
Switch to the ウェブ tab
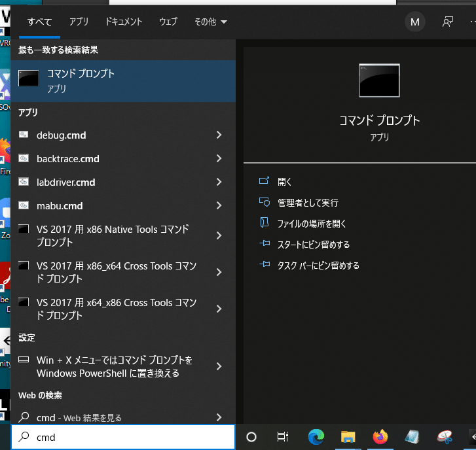(x=168, y=22)
